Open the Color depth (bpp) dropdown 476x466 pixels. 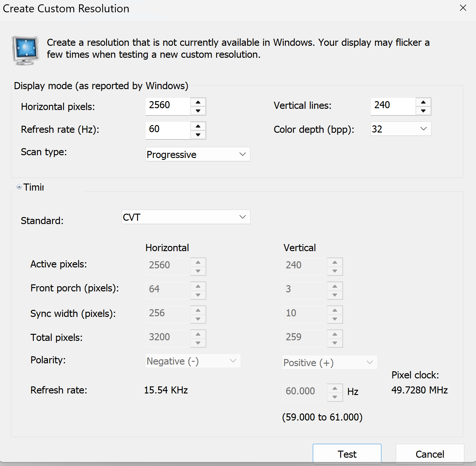coord(401,129)
